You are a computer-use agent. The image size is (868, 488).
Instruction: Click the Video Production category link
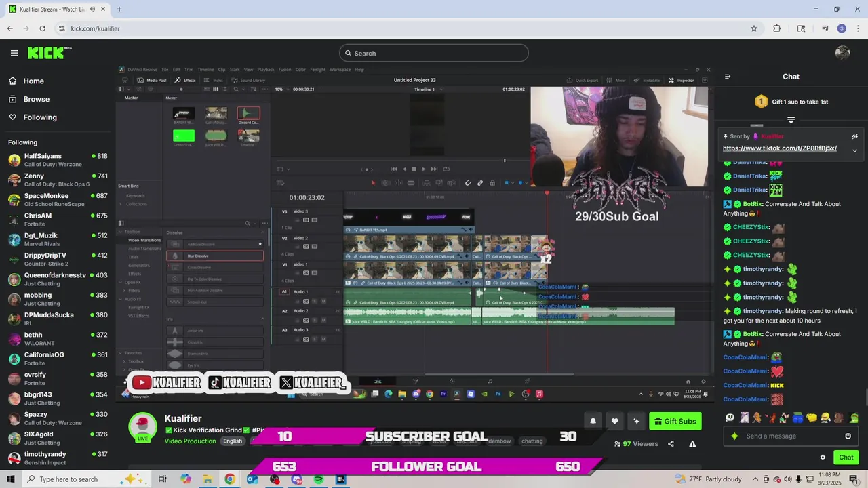(x=190, y=441)
